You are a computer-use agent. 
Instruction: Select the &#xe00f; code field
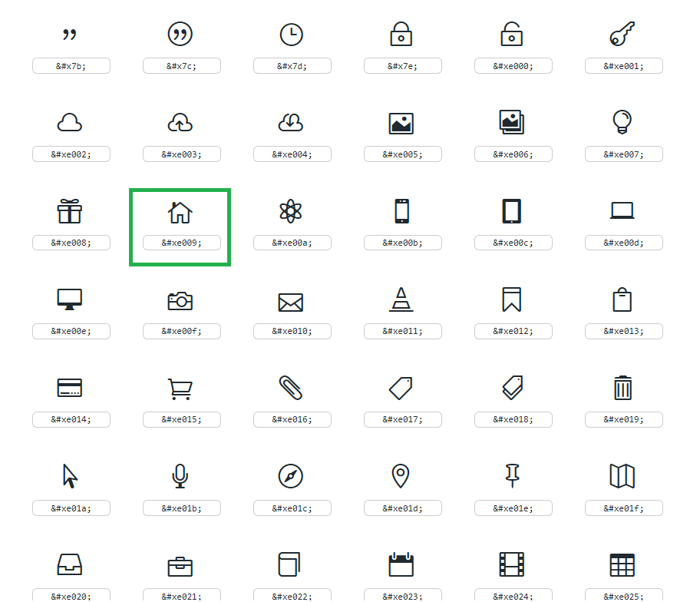[182, 331]
